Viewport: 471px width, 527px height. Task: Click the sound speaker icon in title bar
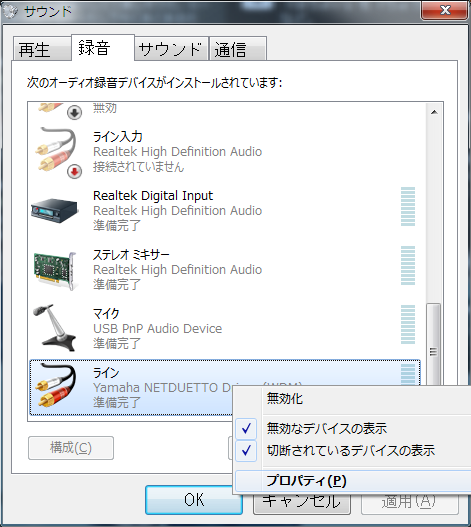[x=10, y=11]
